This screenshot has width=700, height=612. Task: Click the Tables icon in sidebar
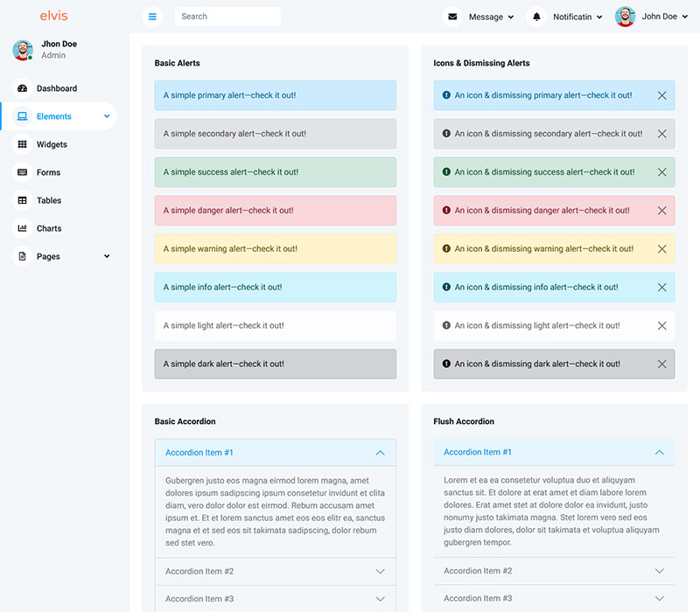tap(23, 200)
